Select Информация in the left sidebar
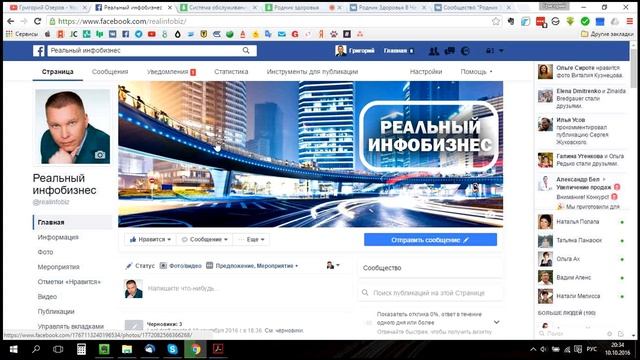The height and width of the screenshot is (360, 640). 58,237
